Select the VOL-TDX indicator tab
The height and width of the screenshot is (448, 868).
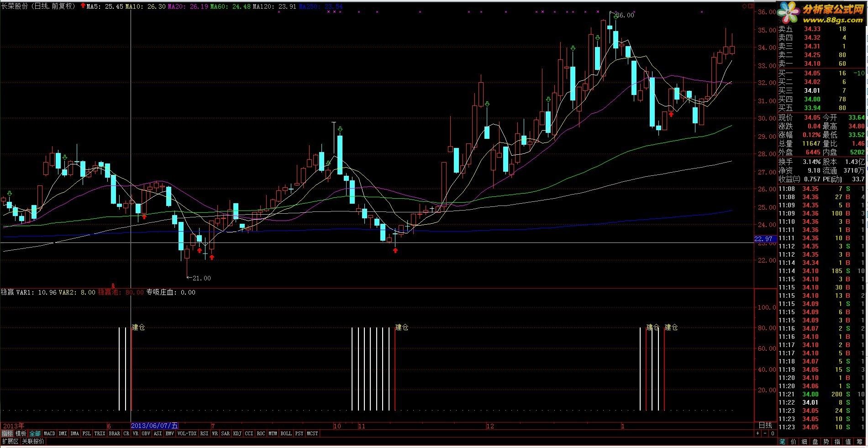tap(187, 433)
